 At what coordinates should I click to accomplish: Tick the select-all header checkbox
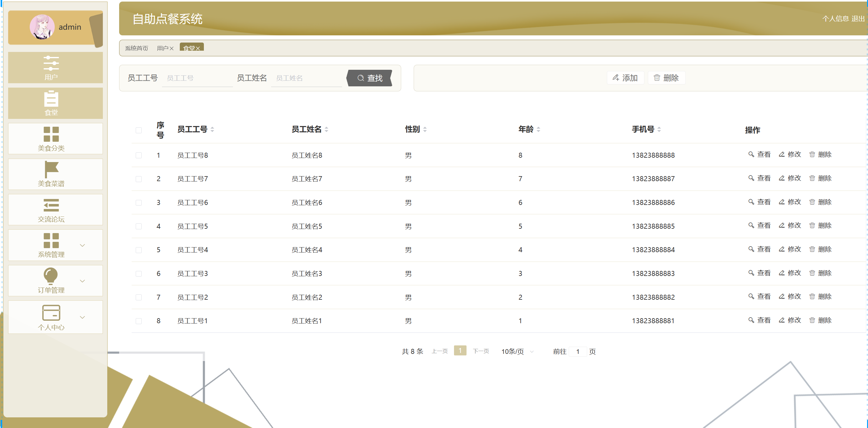click(139, 130)
